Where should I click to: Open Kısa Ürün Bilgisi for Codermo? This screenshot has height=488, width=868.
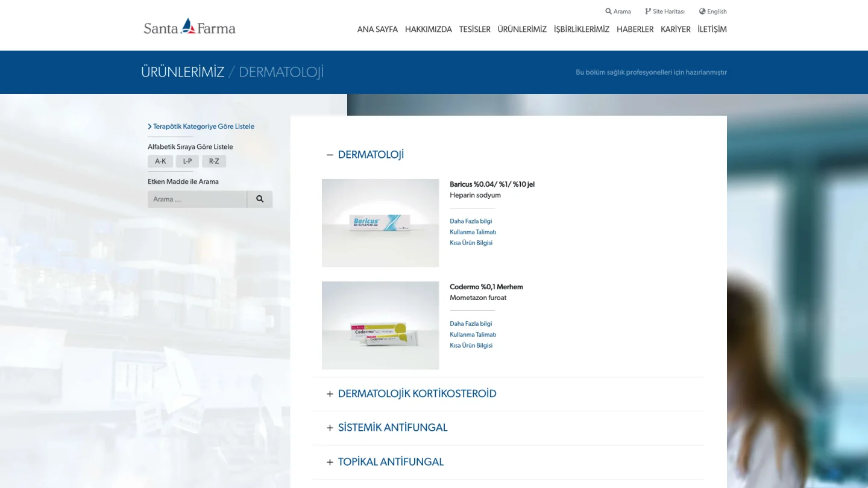471,345
